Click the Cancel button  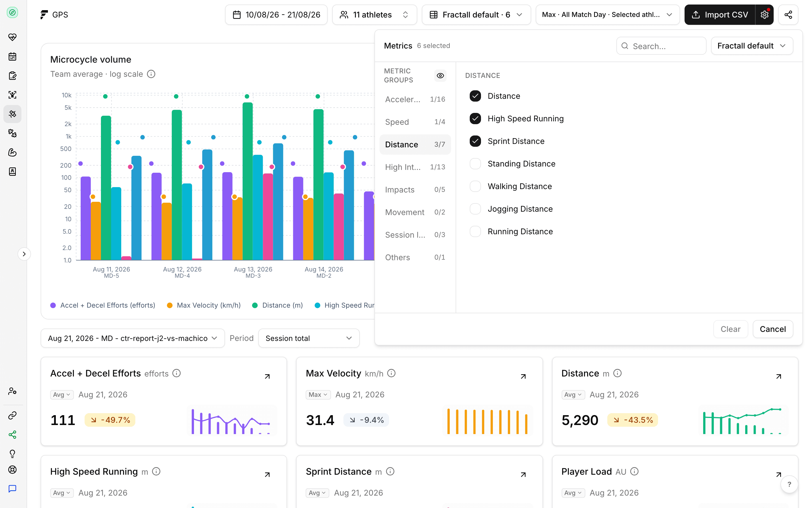tap(773, 329)
